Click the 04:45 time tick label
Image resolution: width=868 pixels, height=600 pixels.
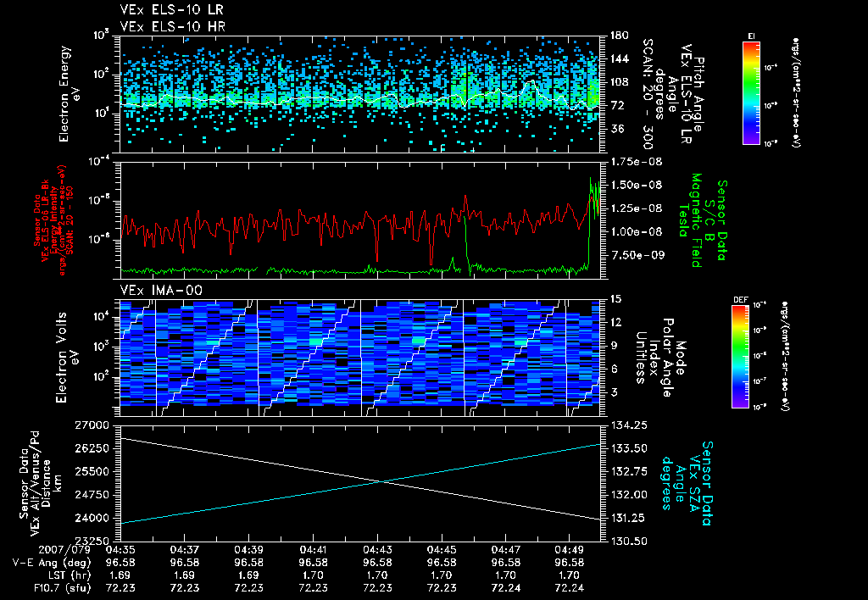(x=442, y=550)
